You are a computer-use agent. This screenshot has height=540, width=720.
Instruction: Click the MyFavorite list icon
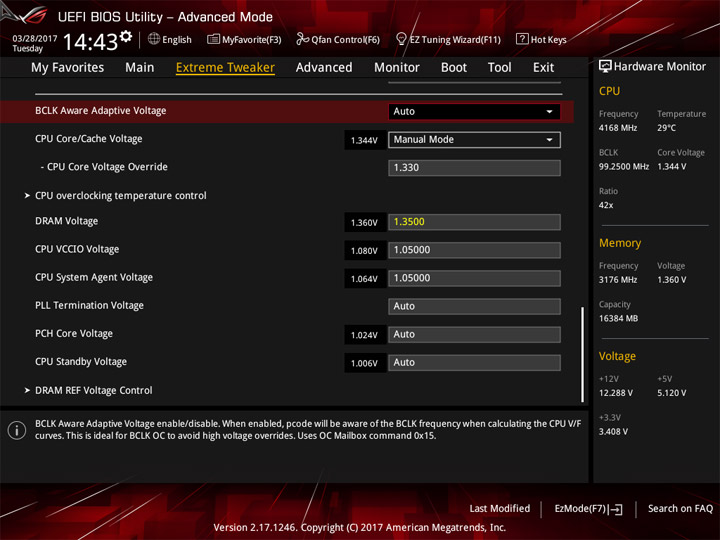click(x=213, y=39)
